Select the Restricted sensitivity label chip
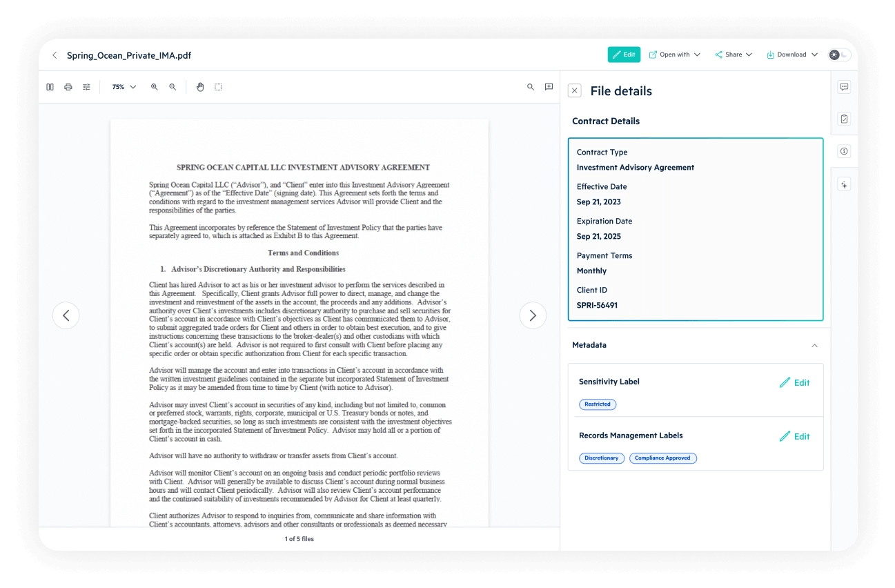The image size is (895, 588). pos(597,404)
